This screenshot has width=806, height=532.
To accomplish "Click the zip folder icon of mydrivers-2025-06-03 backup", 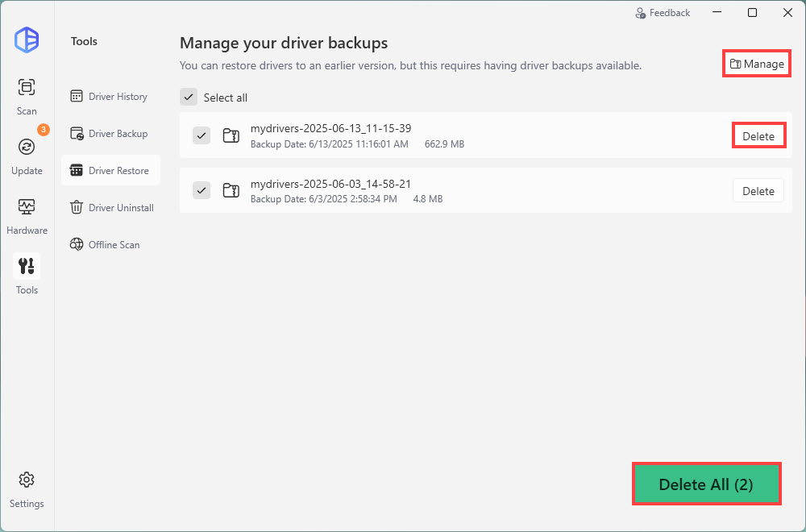I will click(x=231, y=190).
